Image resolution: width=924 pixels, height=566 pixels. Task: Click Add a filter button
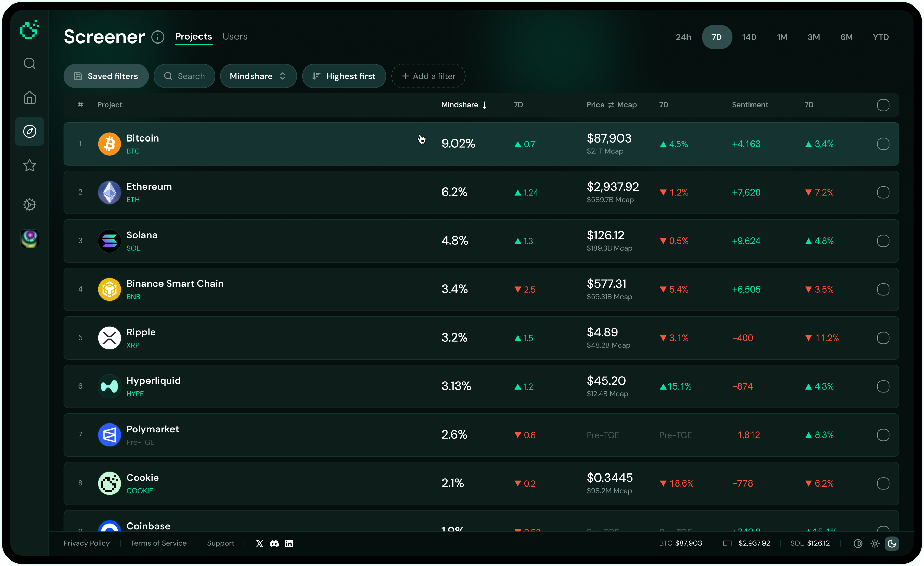[x=428, y=76]
